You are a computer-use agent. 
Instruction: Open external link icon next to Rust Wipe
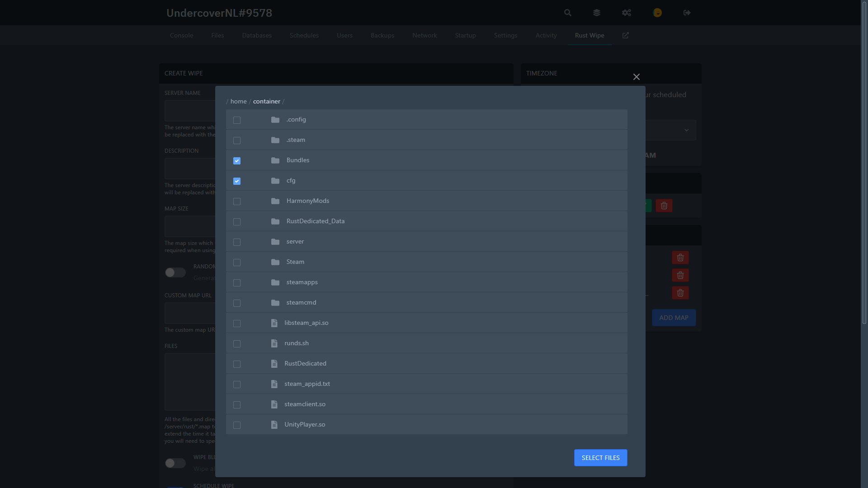(626, 35)
